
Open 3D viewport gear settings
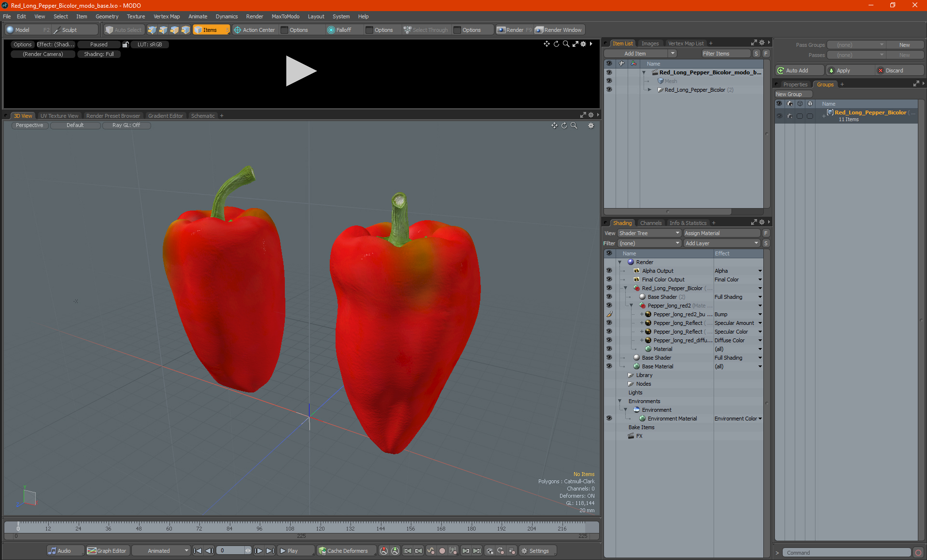coord(590,126)
